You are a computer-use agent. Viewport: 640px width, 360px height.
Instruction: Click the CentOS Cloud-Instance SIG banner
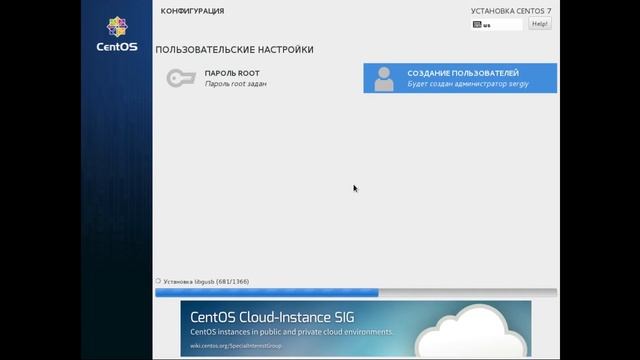coord(356,329)
